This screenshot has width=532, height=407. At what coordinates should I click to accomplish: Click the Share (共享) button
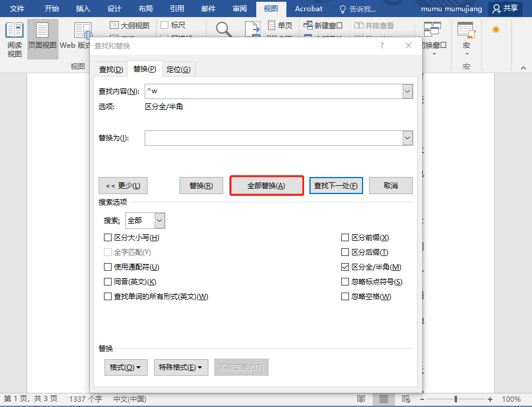[x=505, y=8]
